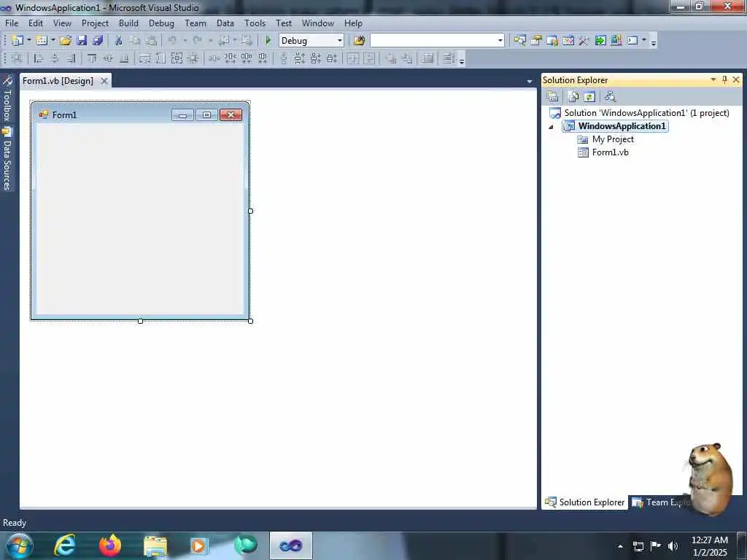The image size is (747, 560).
Task: Click the Cut scissors icon
Action: click(119, 41)
